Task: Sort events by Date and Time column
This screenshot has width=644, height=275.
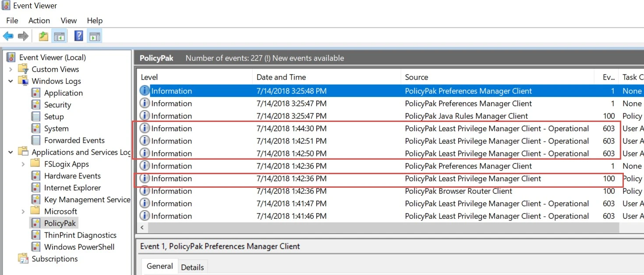Action: [281, 77]
